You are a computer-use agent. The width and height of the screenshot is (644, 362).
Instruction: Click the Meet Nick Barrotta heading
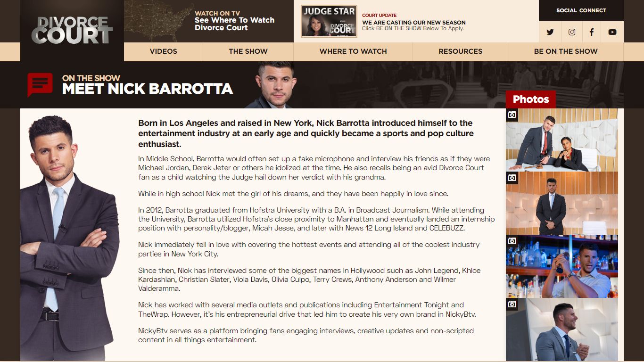click(148, 89)
